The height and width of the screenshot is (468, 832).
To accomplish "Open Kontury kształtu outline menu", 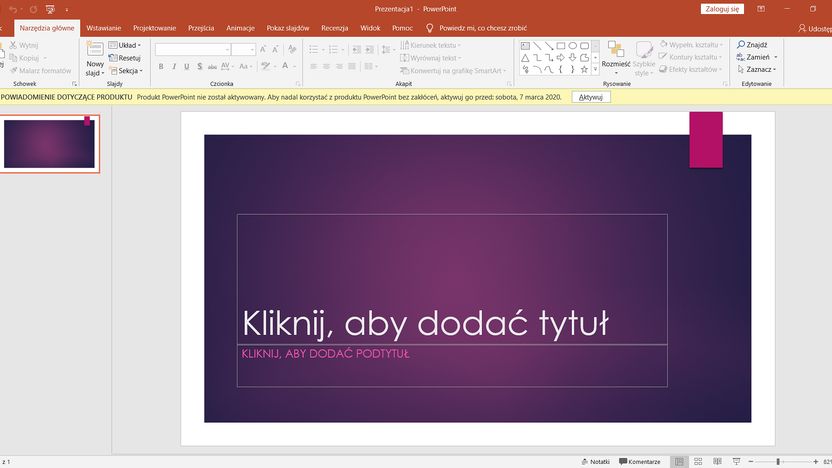I will tap(689, 57).
